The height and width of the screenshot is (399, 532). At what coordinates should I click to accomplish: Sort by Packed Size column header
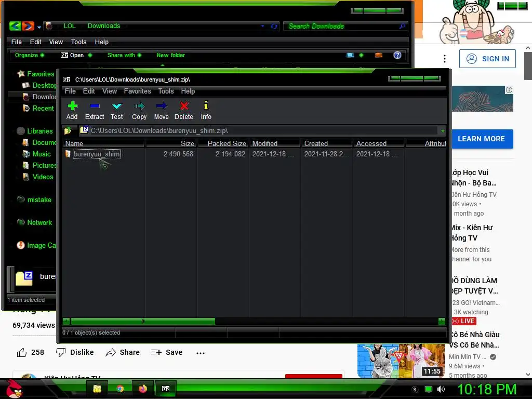coord(223,143)
